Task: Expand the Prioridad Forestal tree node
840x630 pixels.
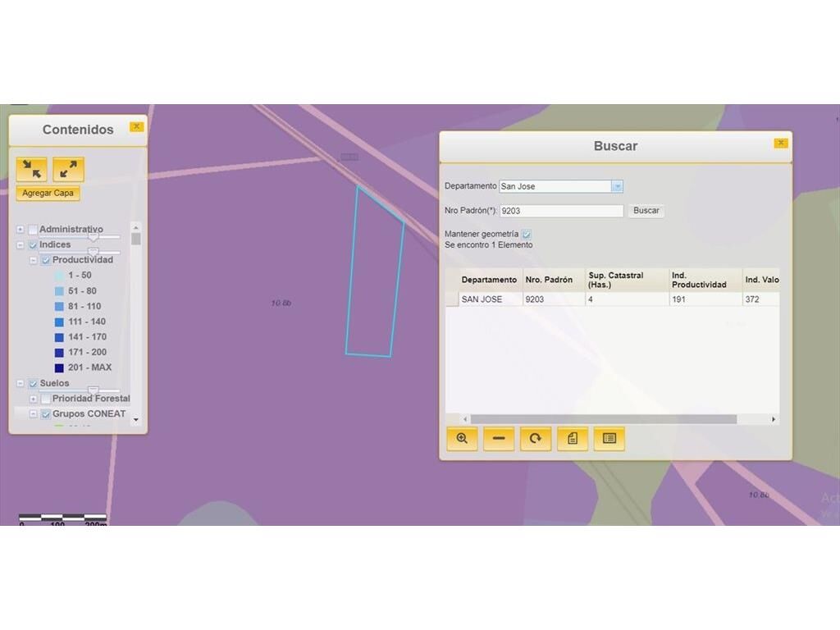Action: [x=34, y=399]
